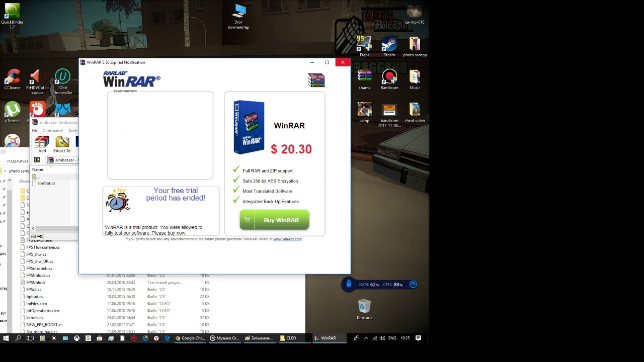The width and height of the screenshot is (644, 362).
Task: Open the photo sampp desktop folder
Action: click(415, 47)
